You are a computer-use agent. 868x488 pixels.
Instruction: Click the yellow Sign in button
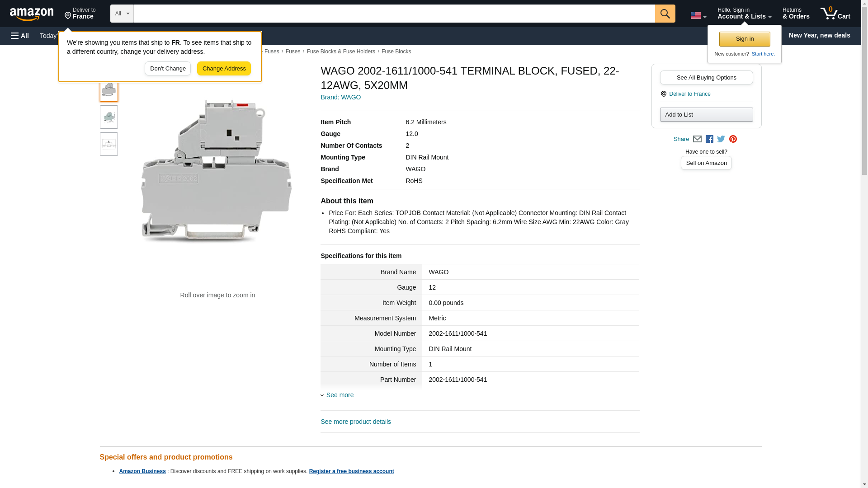tap(744, 39)
